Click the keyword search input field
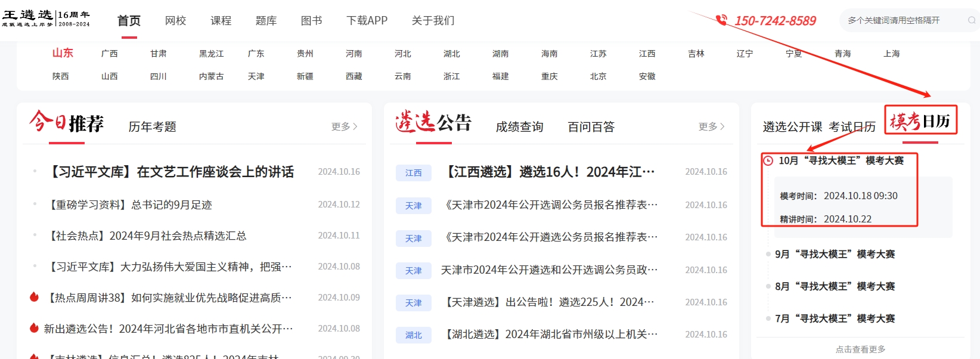The image size is (980, 359). tap(903, 20)
